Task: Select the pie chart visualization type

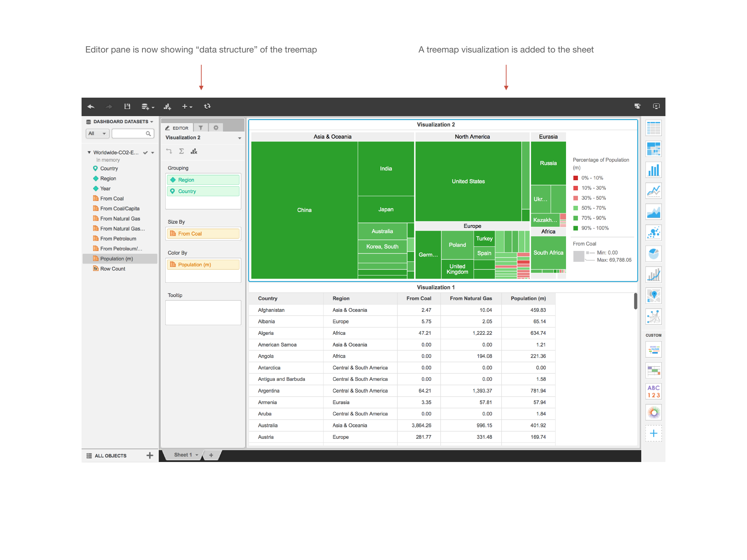Action: coord(653,254)
